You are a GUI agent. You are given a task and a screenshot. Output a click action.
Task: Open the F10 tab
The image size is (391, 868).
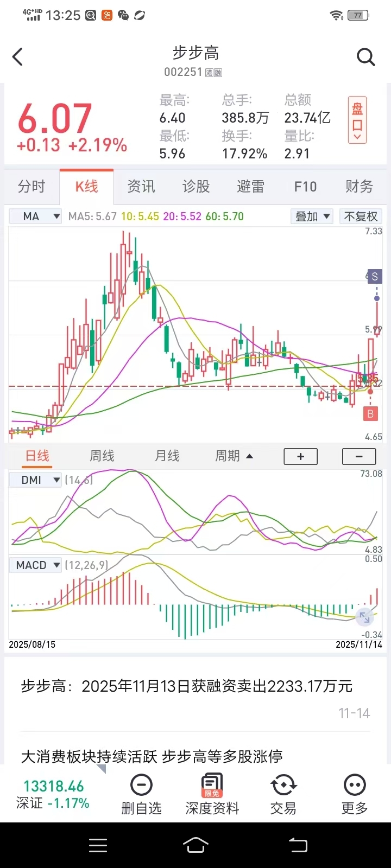305,187
